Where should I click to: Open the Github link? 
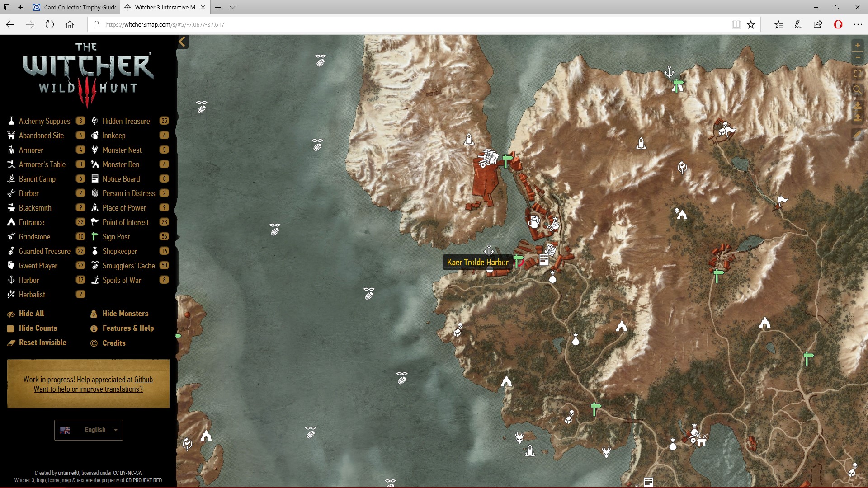point(143,380)
